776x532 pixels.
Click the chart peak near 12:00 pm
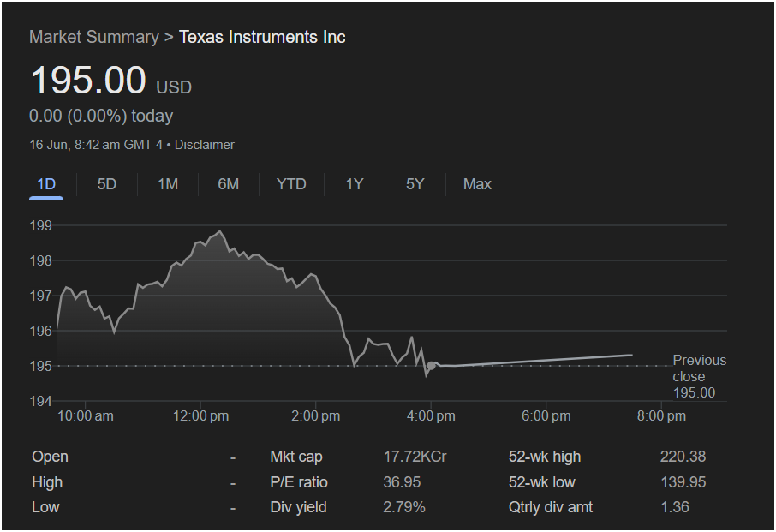[x=220, y=231]
